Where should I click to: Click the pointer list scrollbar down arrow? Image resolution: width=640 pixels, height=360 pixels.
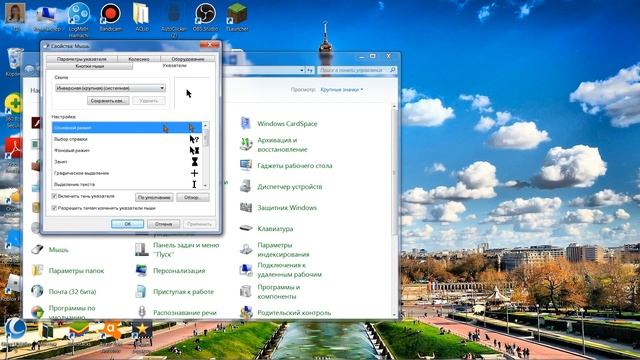coord(205,186)
